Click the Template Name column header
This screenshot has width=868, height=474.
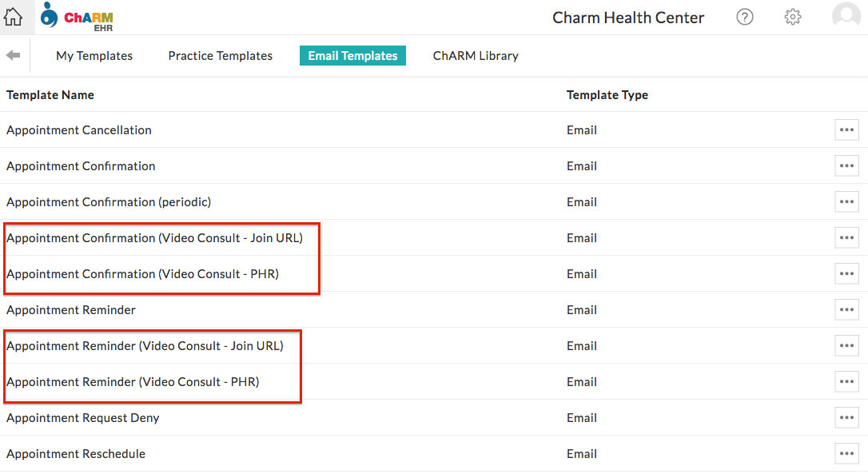(x=50, y=94)
